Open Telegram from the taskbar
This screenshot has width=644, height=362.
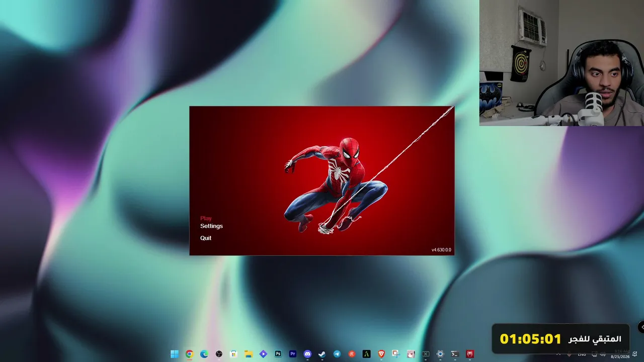(x=337, y=354)
